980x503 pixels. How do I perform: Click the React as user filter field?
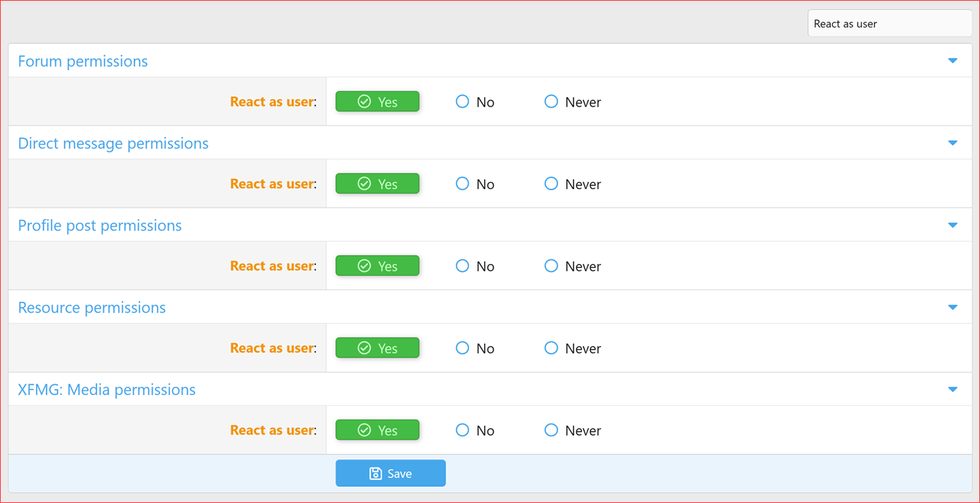889,23
